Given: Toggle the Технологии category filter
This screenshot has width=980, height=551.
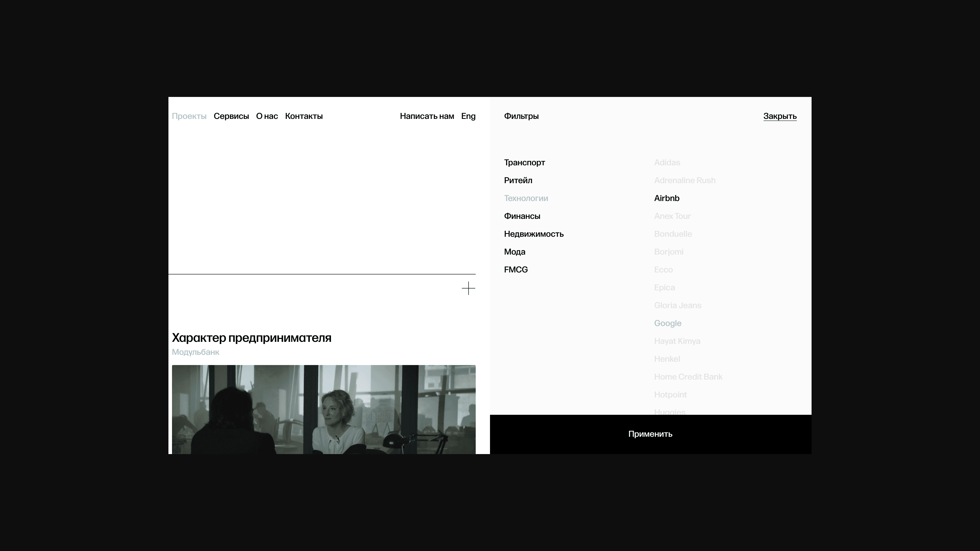Looking at the screenshot, I should (526, 198).
